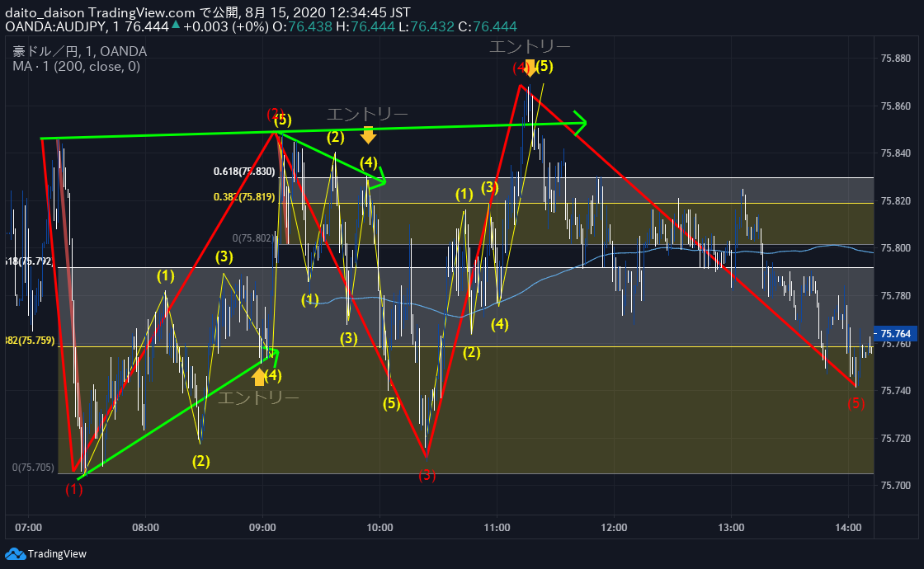Viewport: 924px width, 569px height.
Task: Open the TradingView wordmark link at the bottom
Action: [57, 553]
